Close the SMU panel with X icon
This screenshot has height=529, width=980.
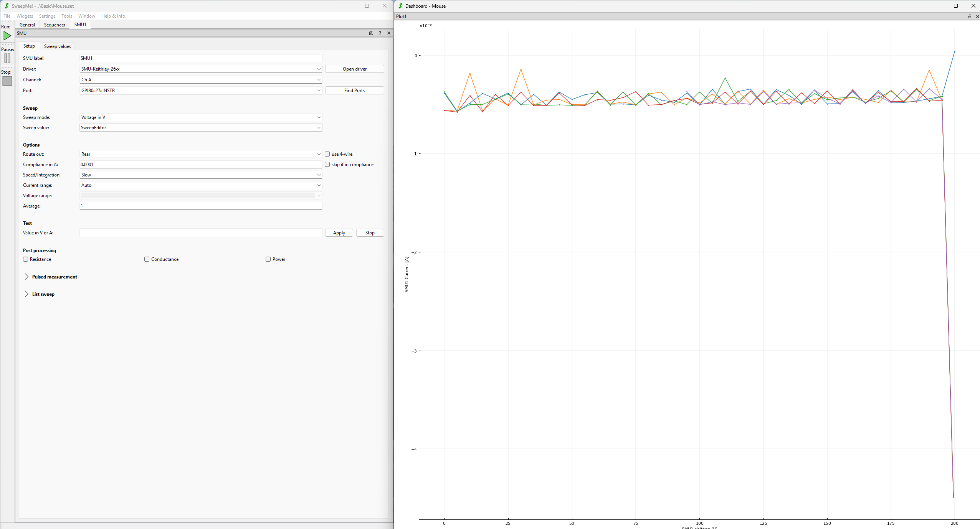coord(389,33)
